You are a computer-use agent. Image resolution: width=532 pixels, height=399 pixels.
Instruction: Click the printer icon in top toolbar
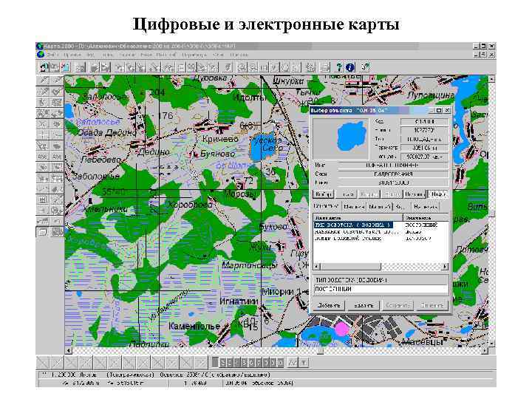pos(325,67)
